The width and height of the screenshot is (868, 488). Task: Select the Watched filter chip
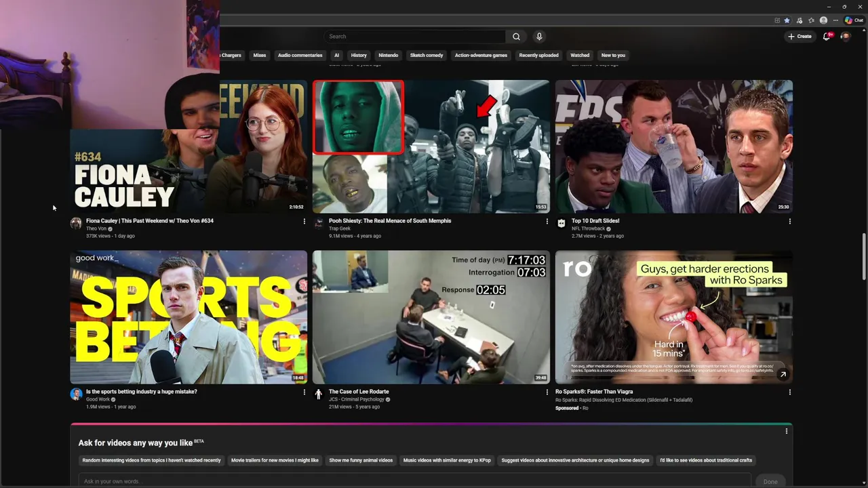[x=580, y=56]
